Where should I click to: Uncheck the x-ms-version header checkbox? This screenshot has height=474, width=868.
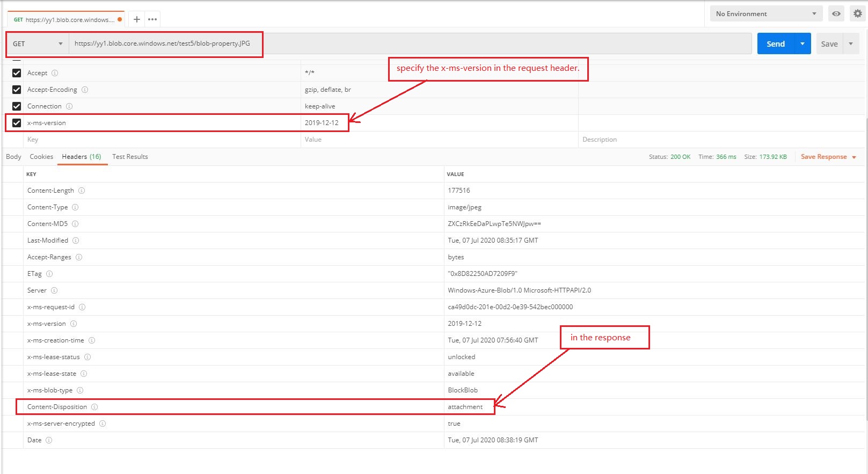(x=17, y=123)
